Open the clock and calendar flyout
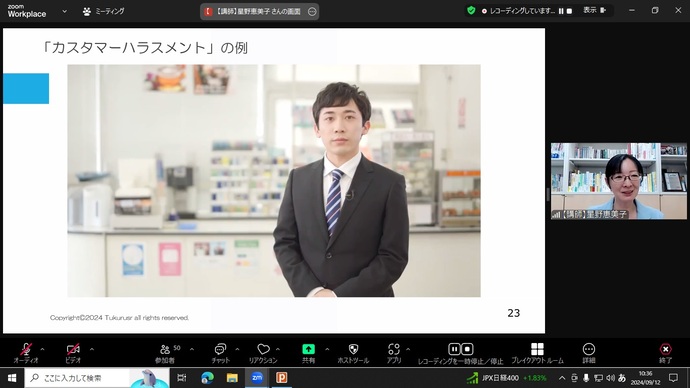Image resolution: width=690 pixels, height=388 pixels. pyautogui.click(x=646, y=378)
